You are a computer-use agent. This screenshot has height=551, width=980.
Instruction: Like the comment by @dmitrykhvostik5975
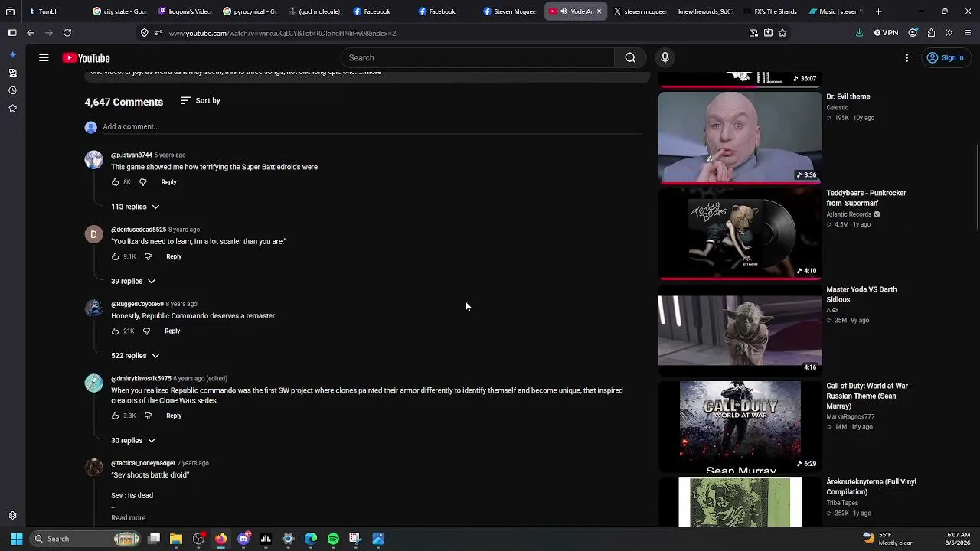coord(116,416)
